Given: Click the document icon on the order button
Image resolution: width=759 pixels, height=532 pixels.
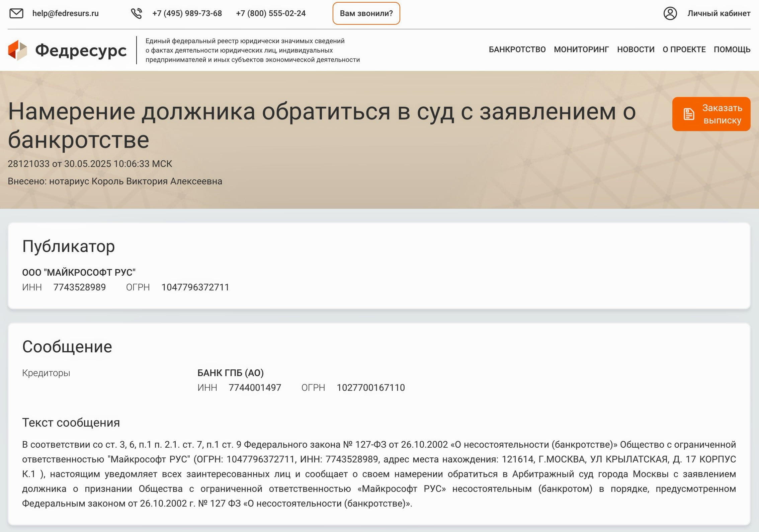Looking at the screenshot, I should (689, 114).
